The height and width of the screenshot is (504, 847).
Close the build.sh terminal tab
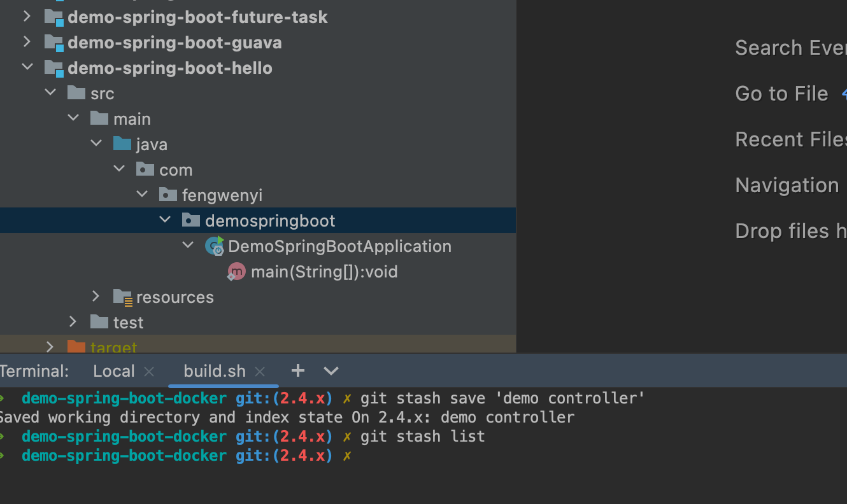(260, 372)
